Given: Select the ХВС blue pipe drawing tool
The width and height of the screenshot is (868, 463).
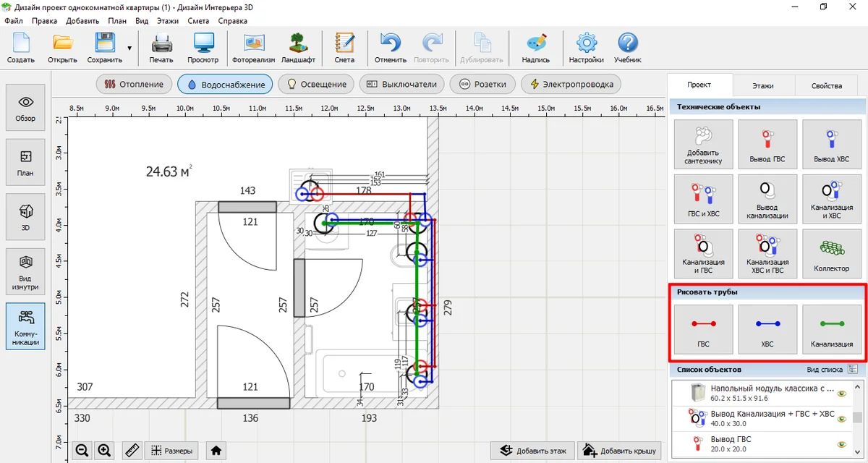Looking at the screenshot, I should (x=767, y=329).
